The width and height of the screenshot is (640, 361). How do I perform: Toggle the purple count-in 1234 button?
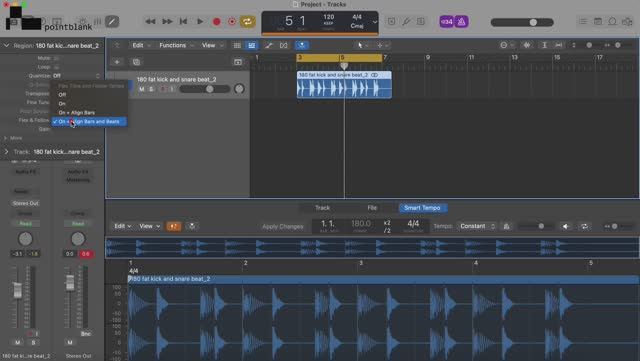tap(447, 22)
